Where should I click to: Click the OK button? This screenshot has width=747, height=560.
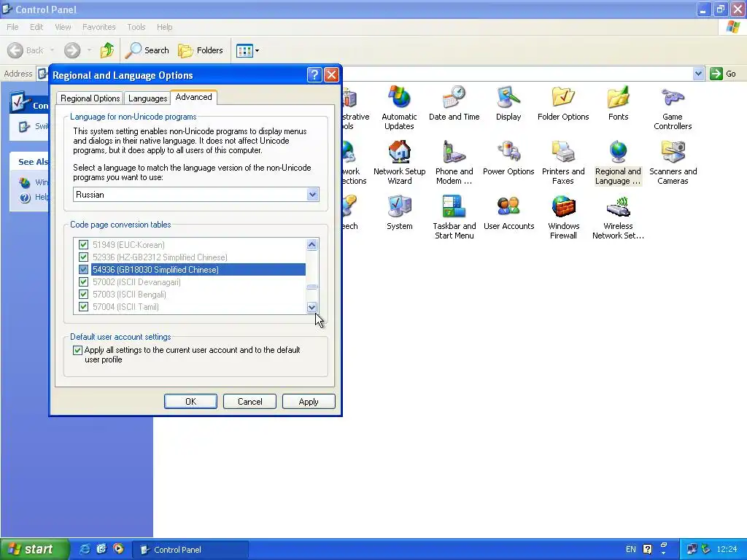coord(190,402)
